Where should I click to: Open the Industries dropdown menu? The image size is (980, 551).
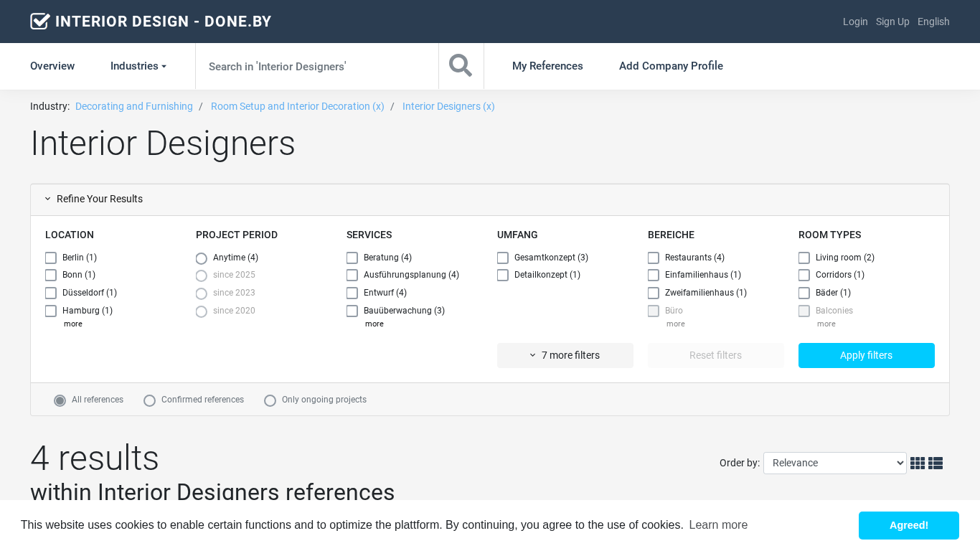(x=138, y=66)
